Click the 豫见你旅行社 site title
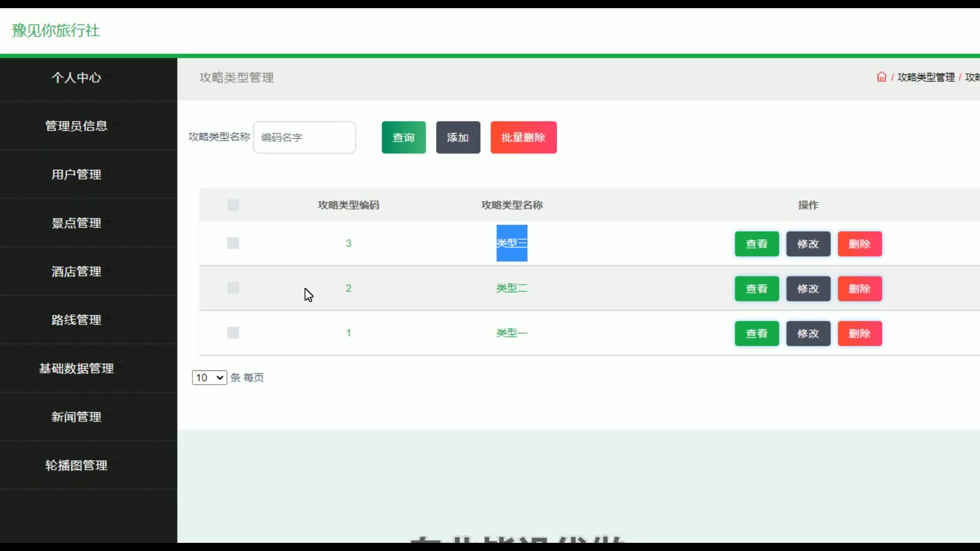This screenshot has width=980, height=551. click(x=56, y=31)
